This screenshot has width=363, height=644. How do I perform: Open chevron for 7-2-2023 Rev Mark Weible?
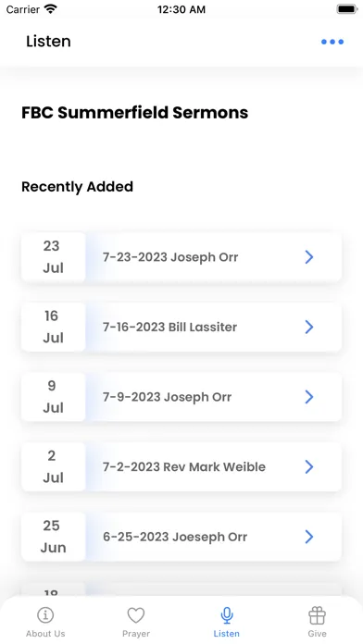pos(309,466)
